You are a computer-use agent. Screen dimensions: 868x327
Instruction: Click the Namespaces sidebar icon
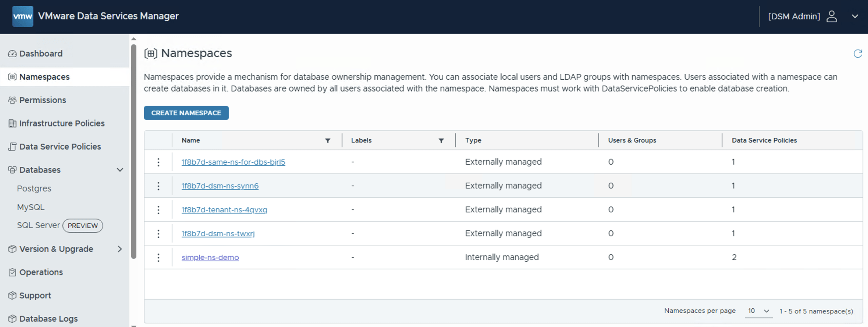point(12,77)
